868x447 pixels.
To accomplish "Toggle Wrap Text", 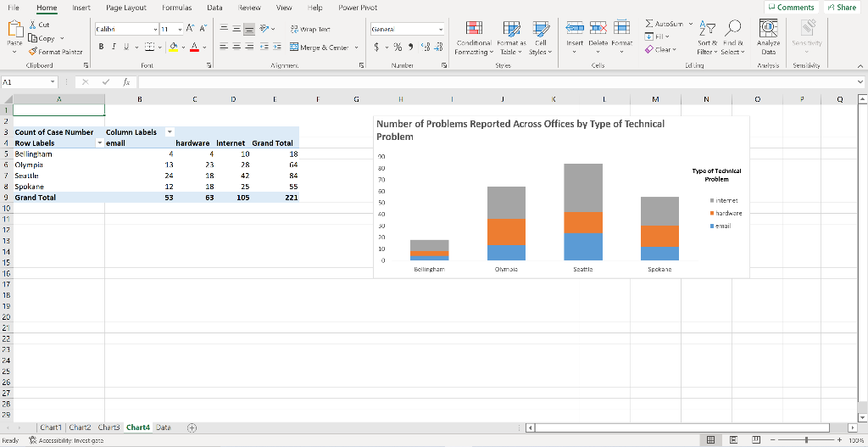I will click(310, 29).
